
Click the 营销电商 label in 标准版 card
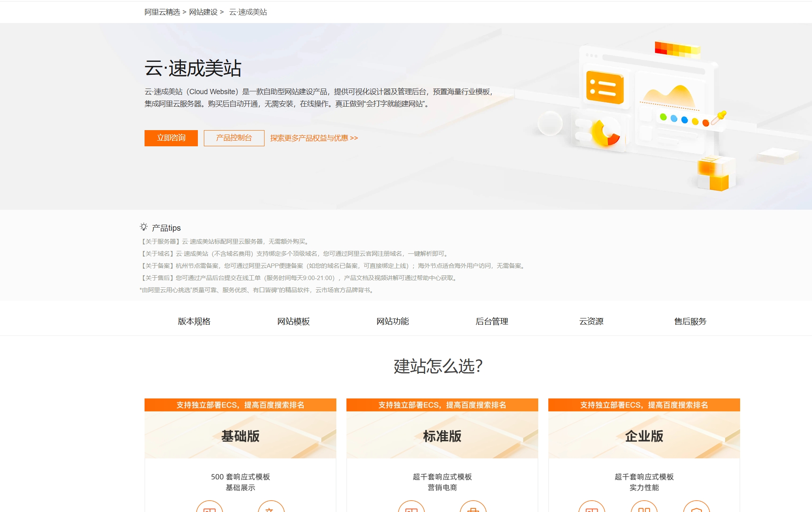442,488
